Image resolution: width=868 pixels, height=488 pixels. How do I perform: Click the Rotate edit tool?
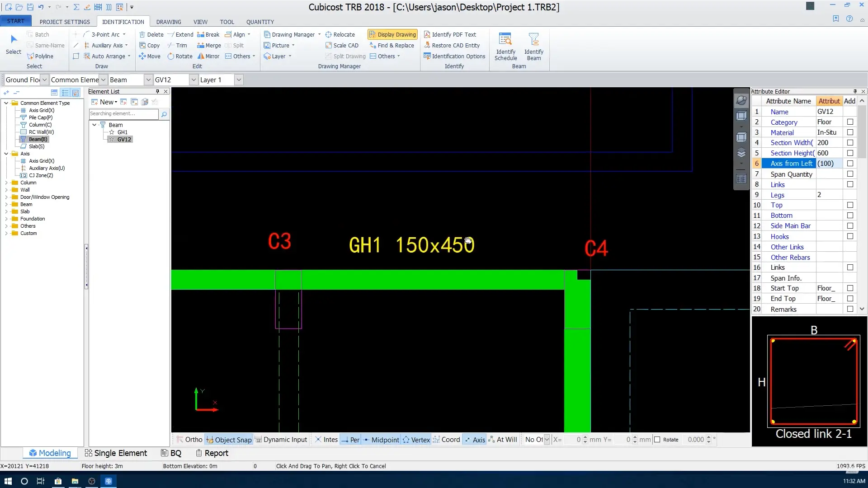click(179, 56)
